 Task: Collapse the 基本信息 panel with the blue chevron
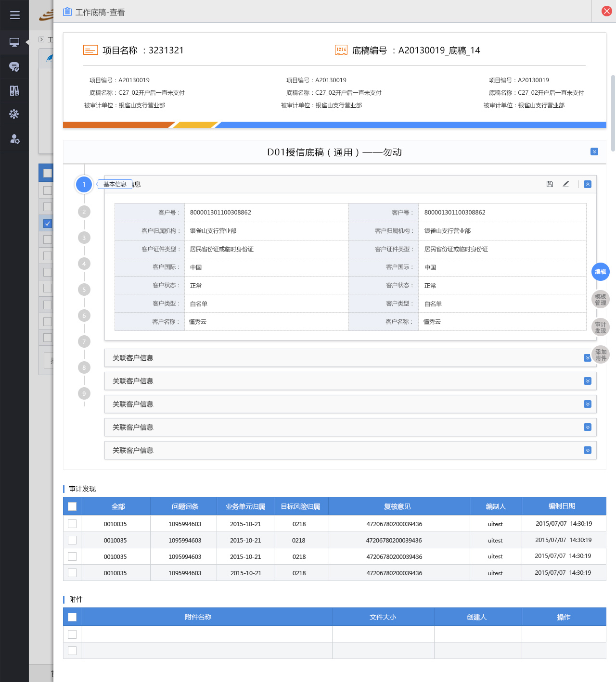click(587, 184)
